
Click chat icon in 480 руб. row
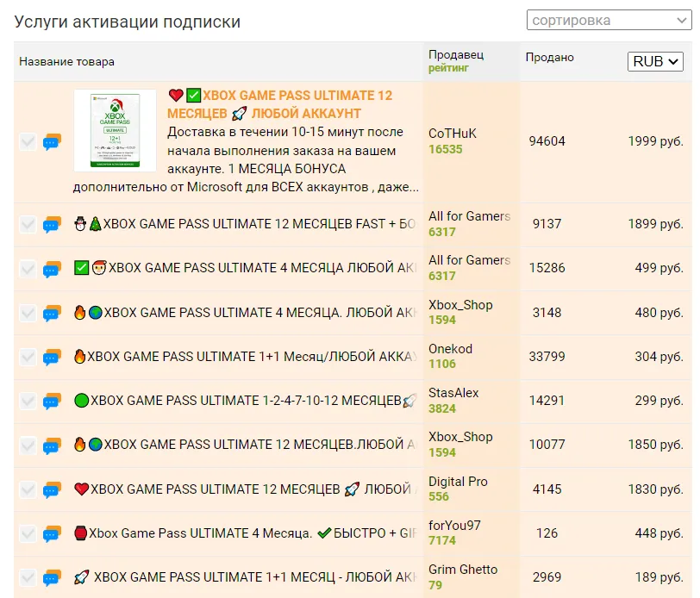tap(52, 313)
